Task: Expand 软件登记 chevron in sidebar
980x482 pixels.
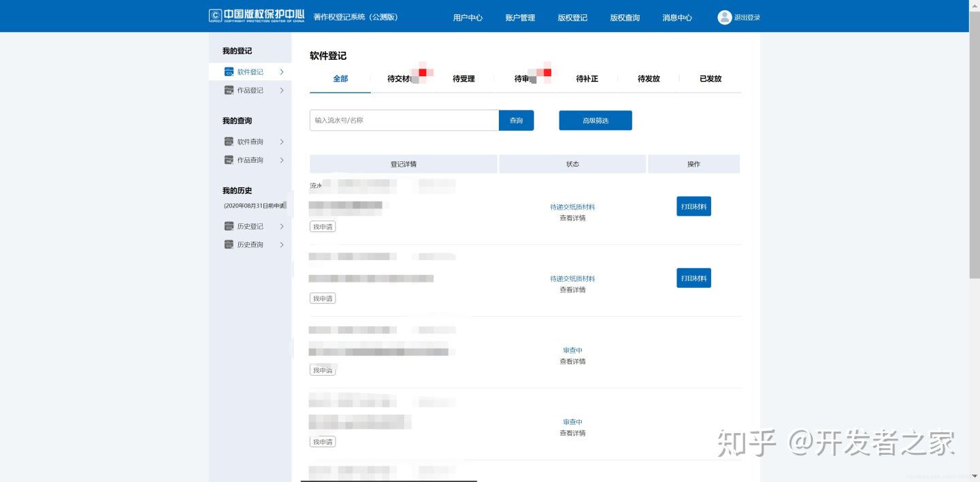Action: [282, 71]
